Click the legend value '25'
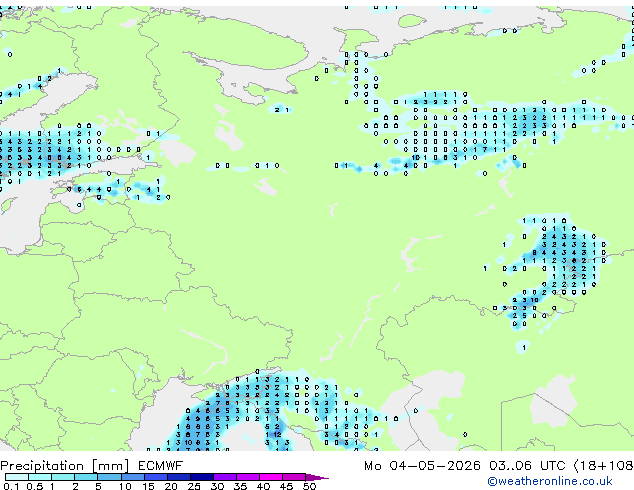634x490 pixels. (x=194, y=486)
